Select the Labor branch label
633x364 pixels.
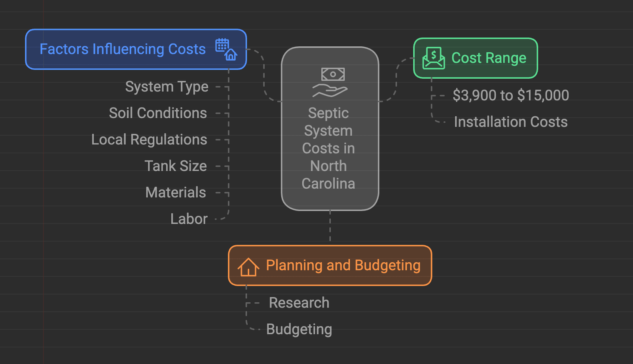[x=189, y=218]
